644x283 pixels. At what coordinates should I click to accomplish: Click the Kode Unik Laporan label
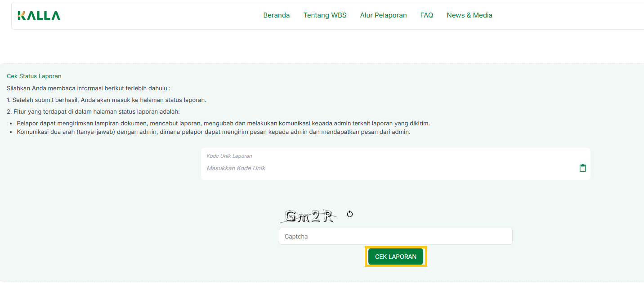point(229,156)
